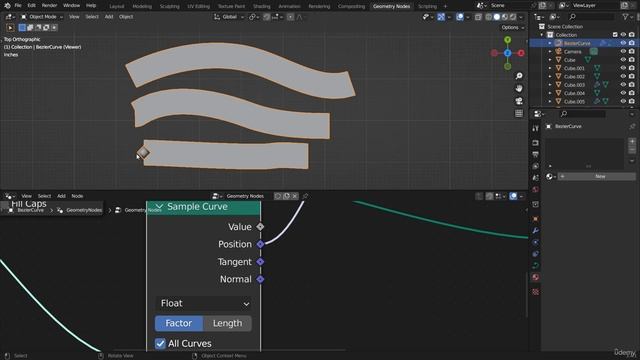Hide Cube.002 with its eye icon
This screenshot has height=360, width=640.
(x=623, y=76)
